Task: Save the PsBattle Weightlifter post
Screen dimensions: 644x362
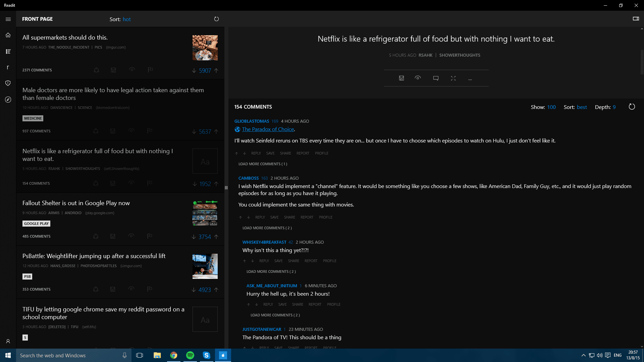Action: coord(113,289)
